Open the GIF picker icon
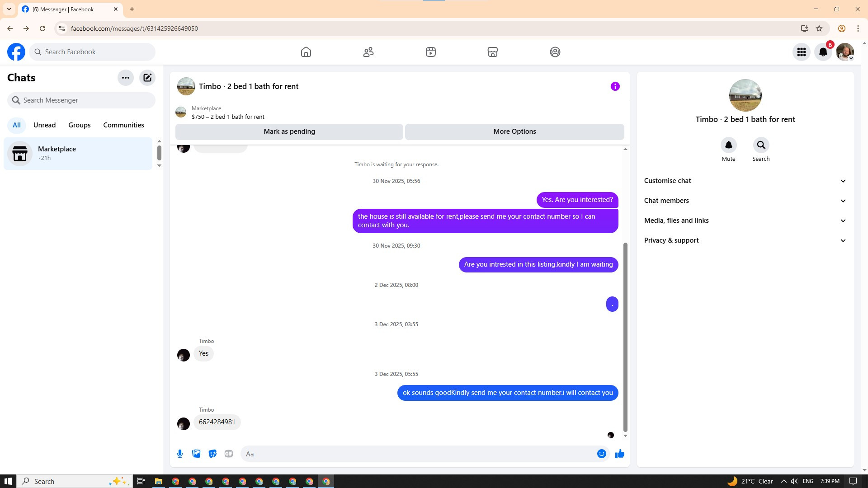 [229, 454]
